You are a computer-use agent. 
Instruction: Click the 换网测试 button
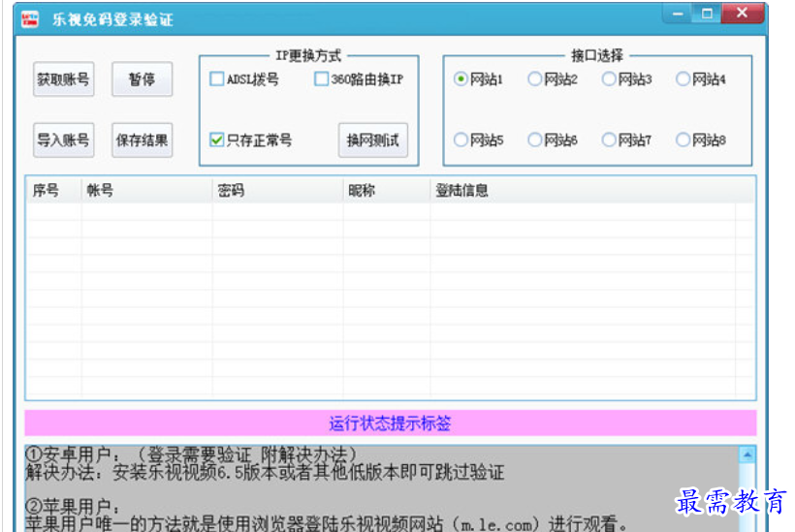[x=373, y=140]
